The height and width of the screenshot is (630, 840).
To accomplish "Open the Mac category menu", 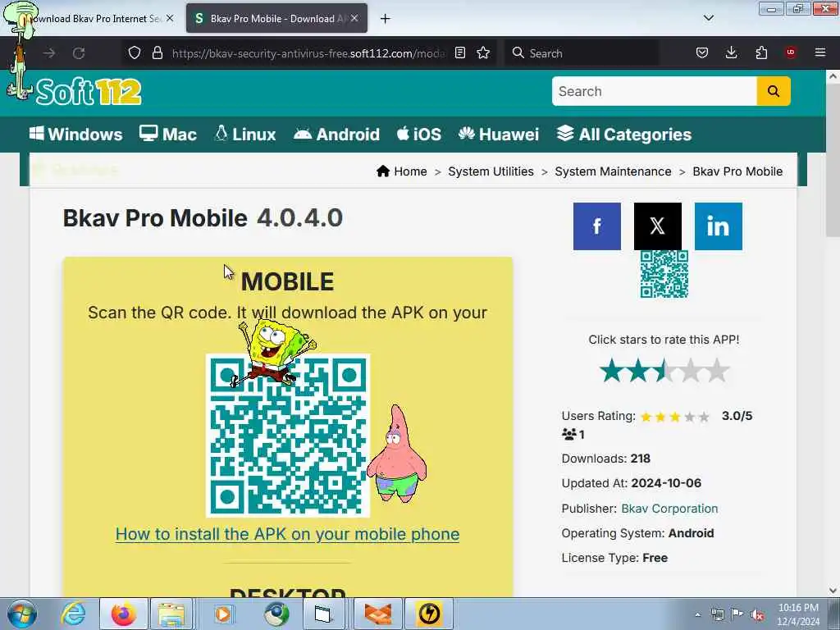I will tap(167, 134).
